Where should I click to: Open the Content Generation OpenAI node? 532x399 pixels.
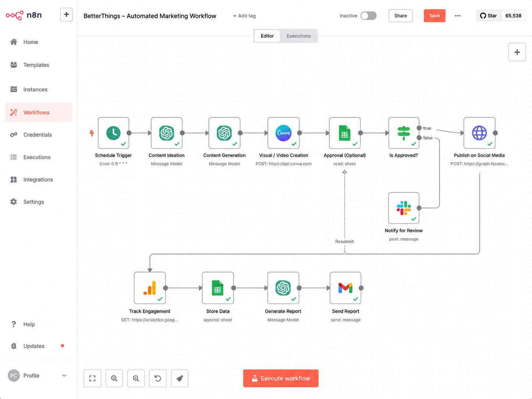tap(224, 133)
